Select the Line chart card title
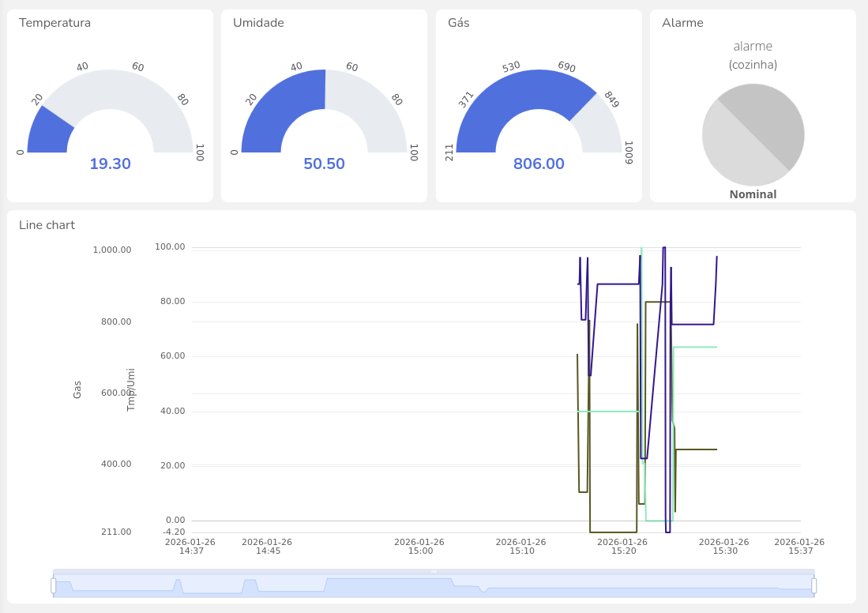This screenshot has height=613, width=868. pyautogui.click(x=46, y=225)
